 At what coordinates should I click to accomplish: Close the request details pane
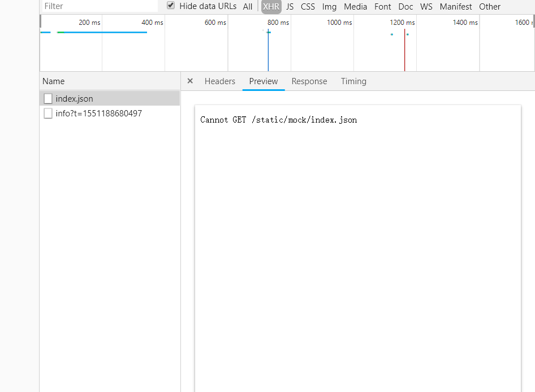pos(190,81)
